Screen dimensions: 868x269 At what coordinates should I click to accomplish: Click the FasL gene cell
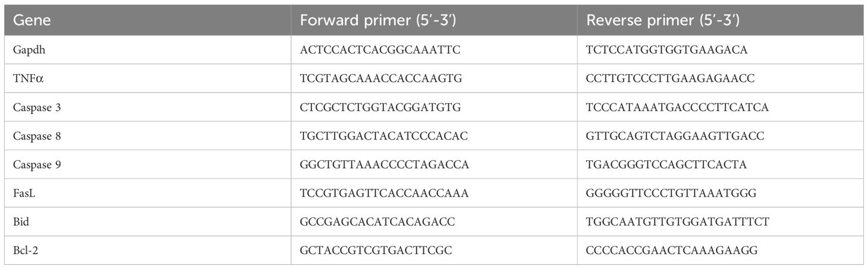(x=24, y=194)
